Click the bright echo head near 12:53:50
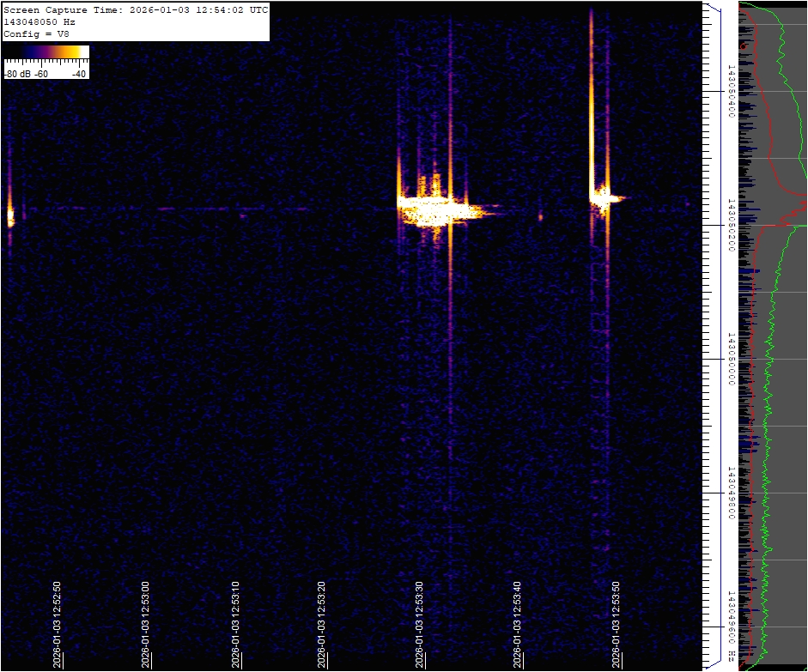The width and height of the screenshot is (808, 672). point(604,197)
